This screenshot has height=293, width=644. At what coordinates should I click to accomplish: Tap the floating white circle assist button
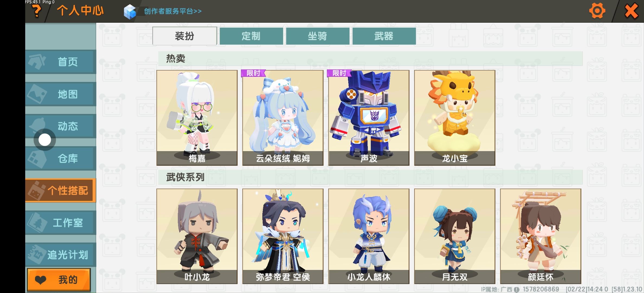45,140
